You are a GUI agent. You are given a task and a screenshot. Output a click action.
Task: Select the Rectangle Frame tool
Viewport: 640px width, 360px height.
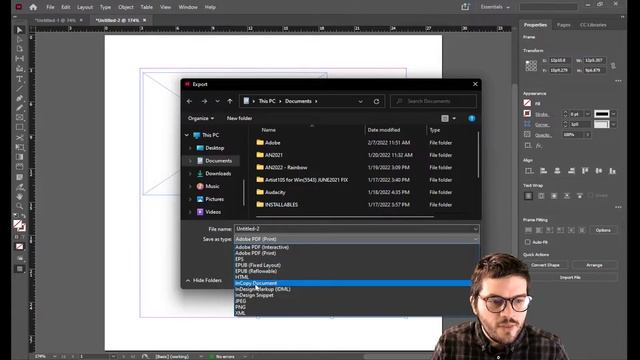[x=19, y=118]
